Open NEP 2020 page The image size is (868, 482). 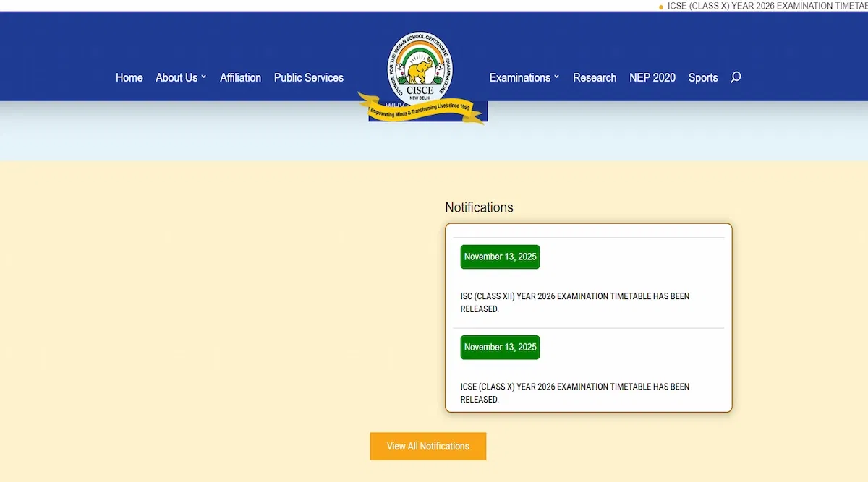coord(652,77)
